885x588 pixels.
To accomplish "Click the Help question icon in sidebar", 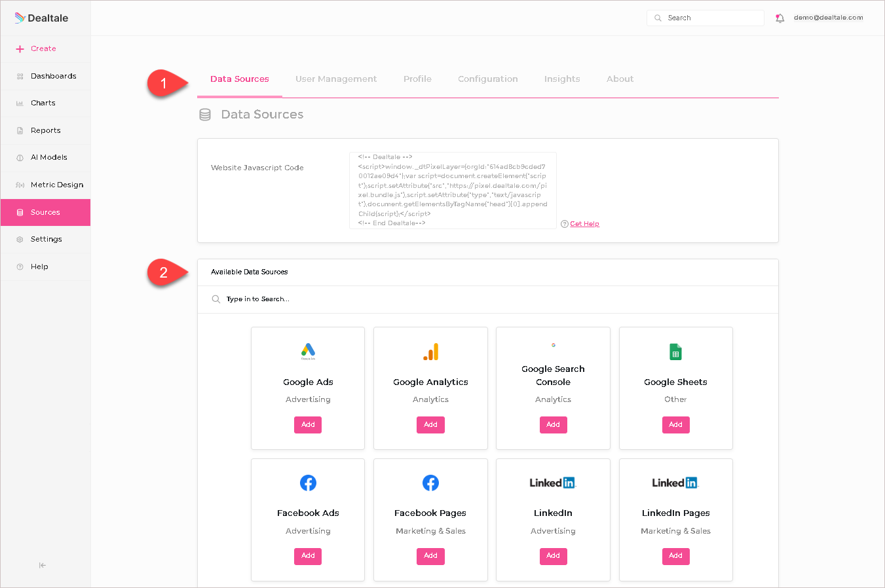I will 20,267.
